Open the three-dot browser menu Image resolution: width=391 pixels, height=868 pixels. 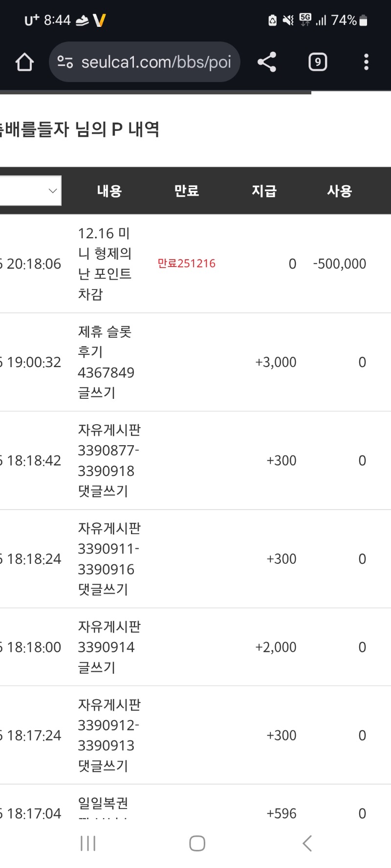[x=366, y=62]
